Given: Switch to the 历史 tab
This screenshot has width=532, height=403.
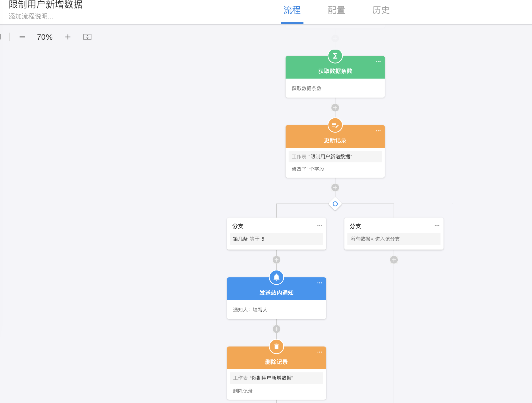Looking at the screenshot, I should coord(381,10).
